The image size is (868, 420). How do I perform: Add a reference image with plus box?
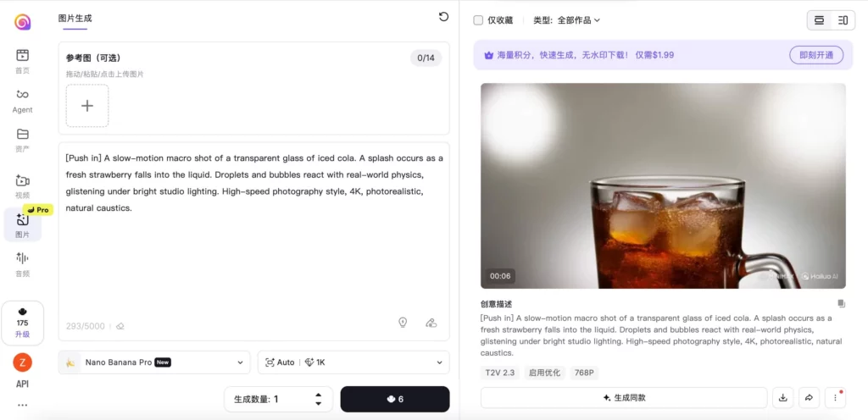[x=87, y=106]
